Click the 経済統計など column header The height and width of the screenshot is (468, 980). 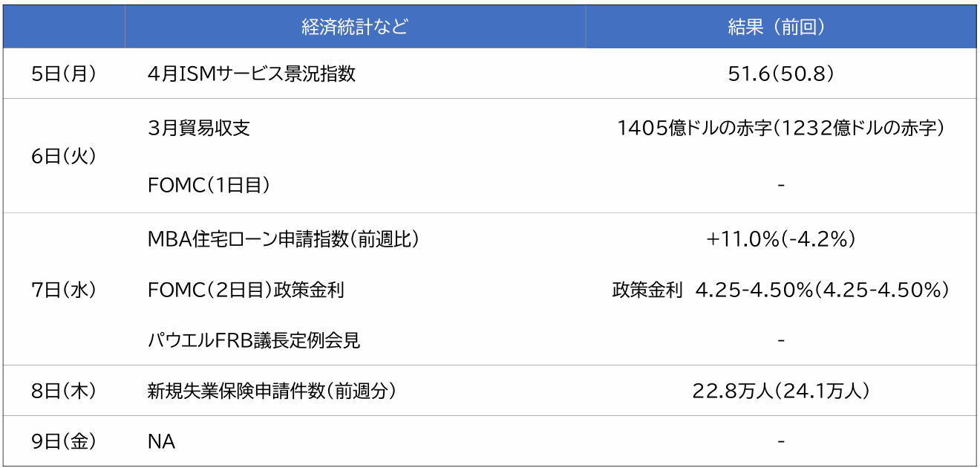pos(355,27)
